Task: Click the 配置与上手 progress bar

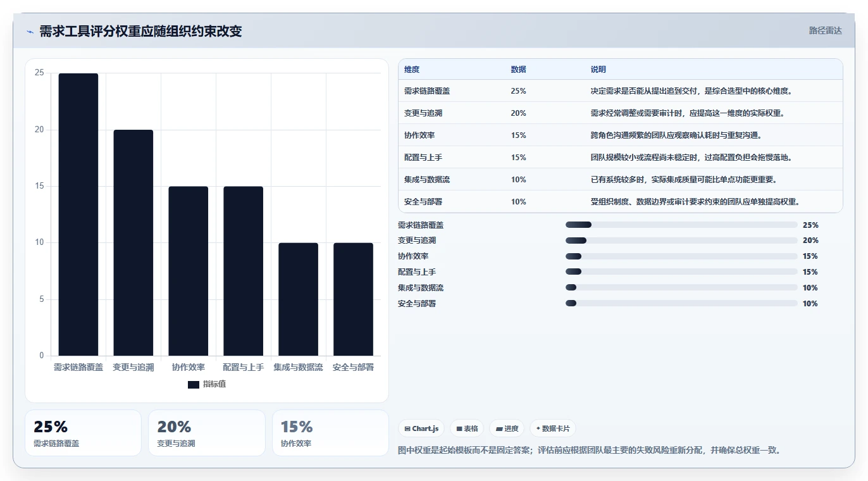Action: (681, 272)
